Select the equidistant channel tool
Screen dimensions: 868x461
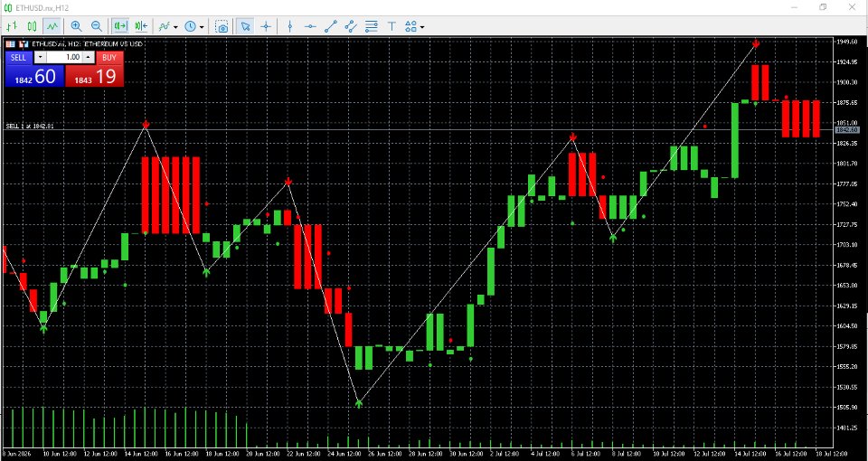click(x=351, y=26)
